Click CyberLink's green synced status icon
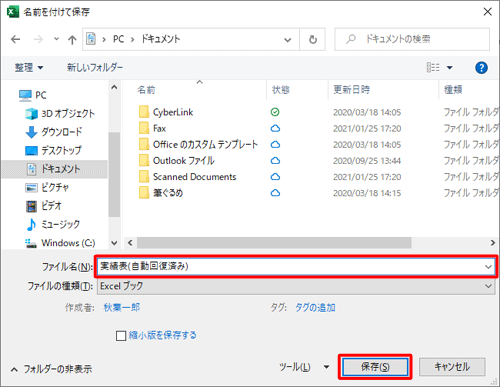This screenshot has width=500, height=387. [x=275, y=112]
